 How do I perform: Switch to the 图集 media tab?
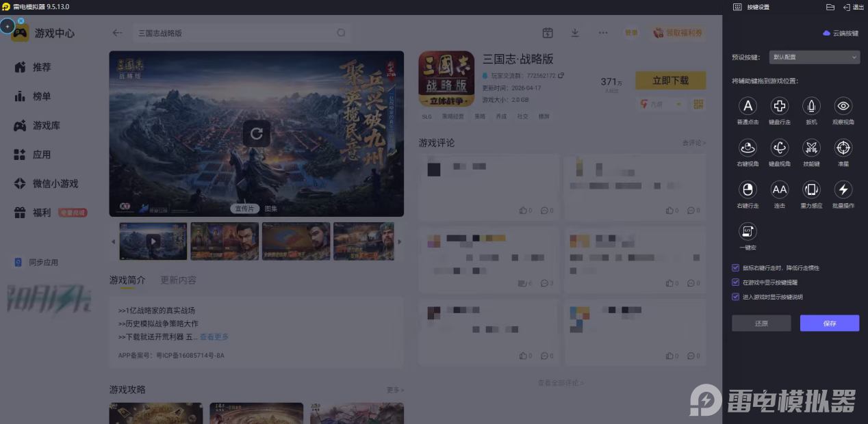coord(271,209)
